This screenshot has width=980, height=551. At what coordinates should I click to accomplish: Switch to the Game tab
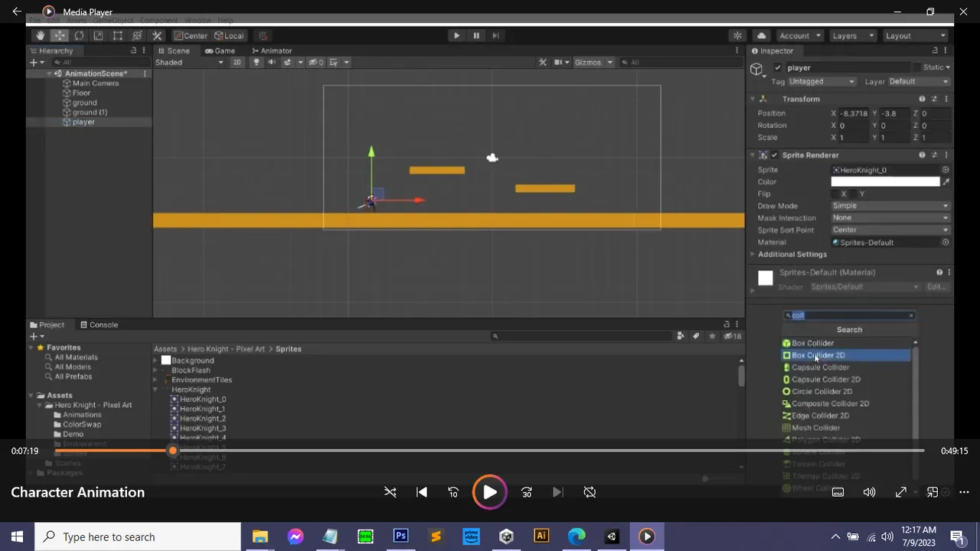click(220, 51)
